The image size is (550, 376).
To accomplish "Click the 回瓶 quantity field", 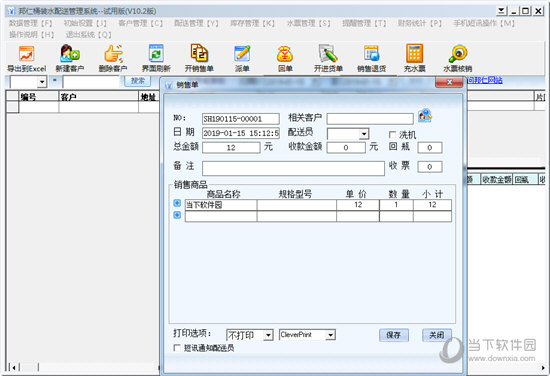I will (x=430, y=148).
